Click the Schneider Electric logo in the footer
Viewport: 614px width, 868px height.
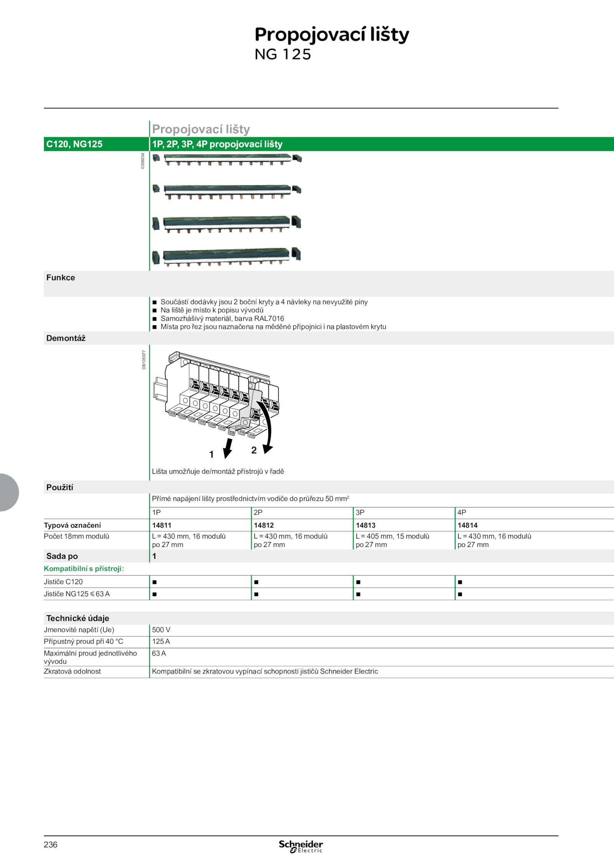point(300,846)
